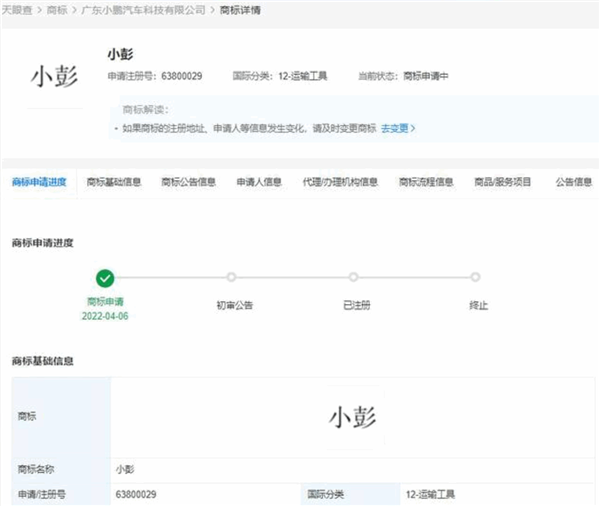Click the date 2022-04-06 under 商标申请
The image size is (600, 506).
point(105,316)
